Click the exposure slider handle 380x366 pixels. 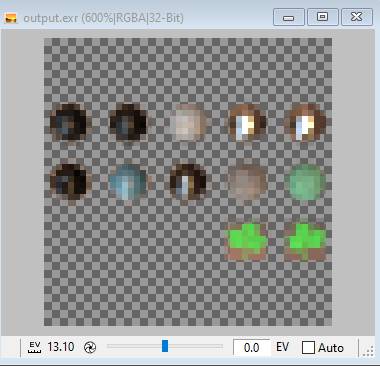point(165,346)
